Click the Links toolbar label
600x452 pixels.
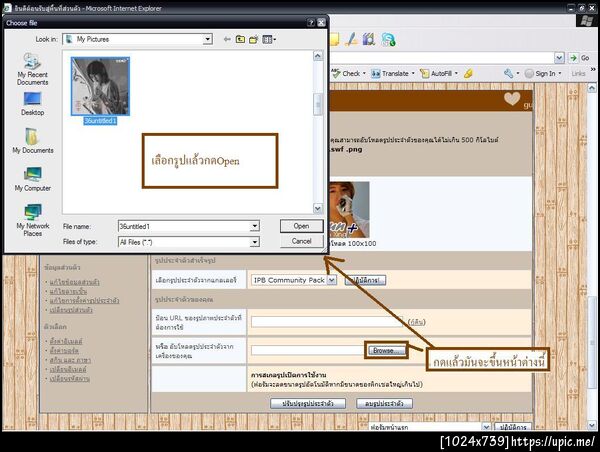(578, 73)
